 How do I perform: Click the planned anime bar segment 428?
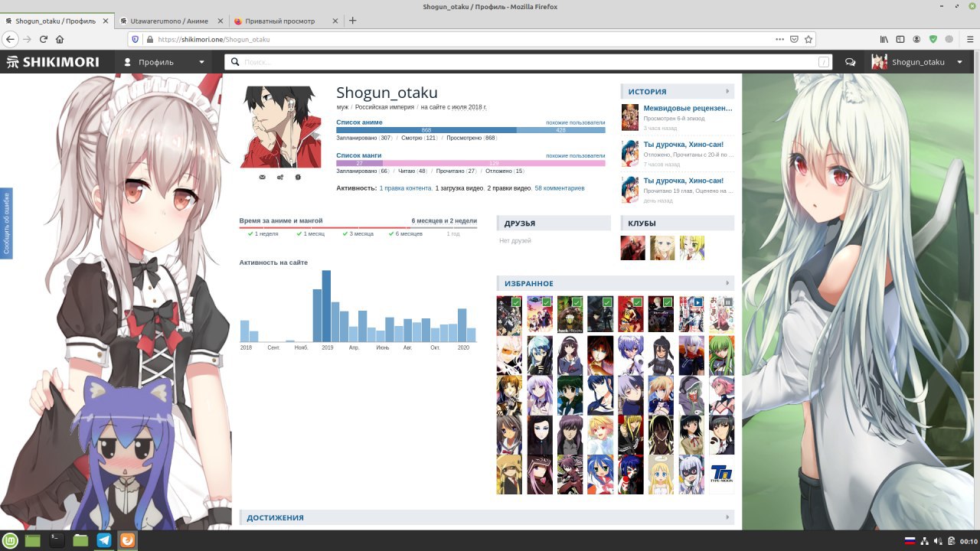pyautogui.click(x=561, y=130)
